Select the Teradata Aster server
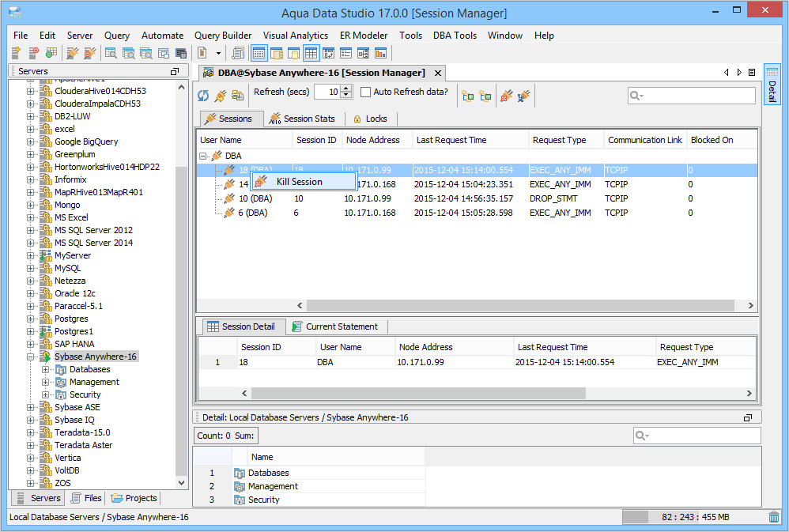 click(x=84, y=445)
